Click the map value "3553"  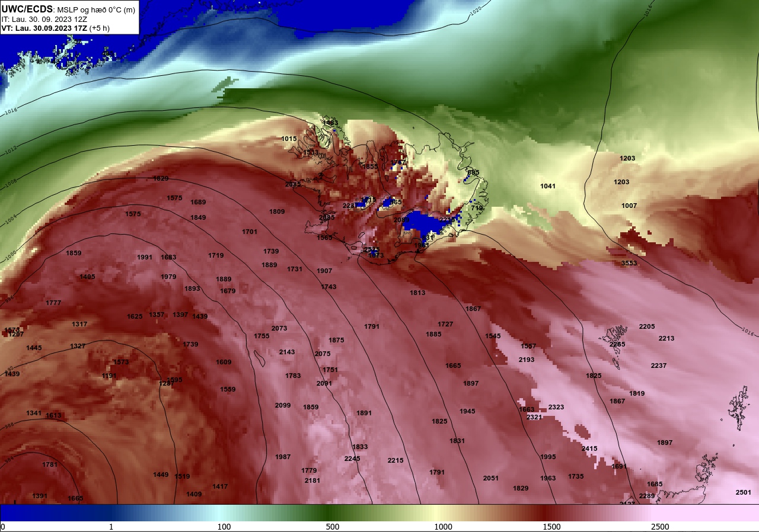629,263
